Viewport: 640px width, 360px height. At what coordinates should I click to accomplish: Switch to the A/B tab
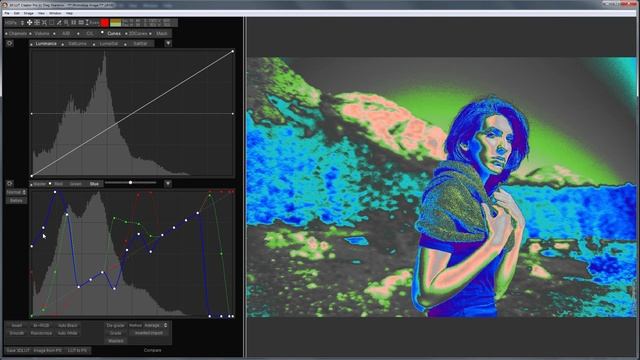click(x=66, y=33)
